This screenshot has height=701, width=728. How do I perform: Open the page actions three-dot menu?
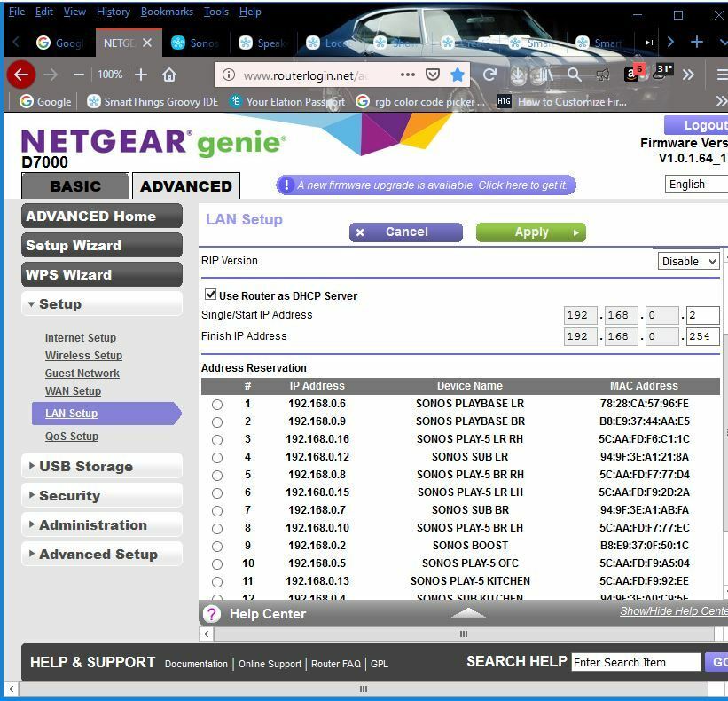tap(407, 75)
